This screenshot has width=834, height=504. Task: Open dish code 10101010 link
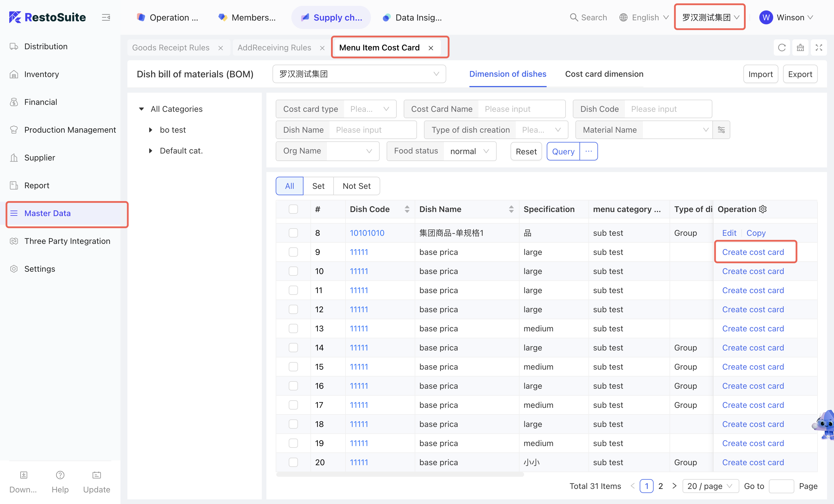[x=367, y=233]
